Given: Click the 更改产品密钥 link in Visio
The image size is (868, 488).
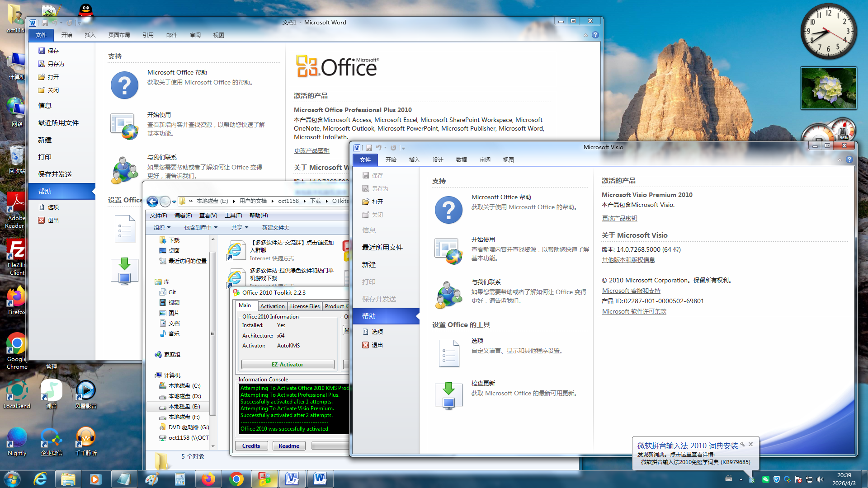Looking at the screenshot, I should pos(619,219).
